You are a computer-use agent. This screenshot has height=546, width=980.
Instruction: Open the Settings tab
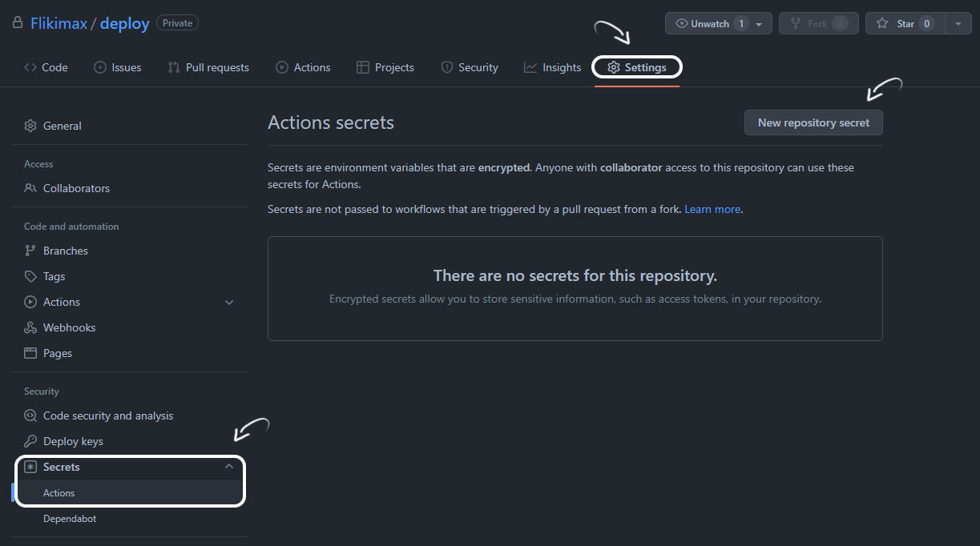click(637, 67)
